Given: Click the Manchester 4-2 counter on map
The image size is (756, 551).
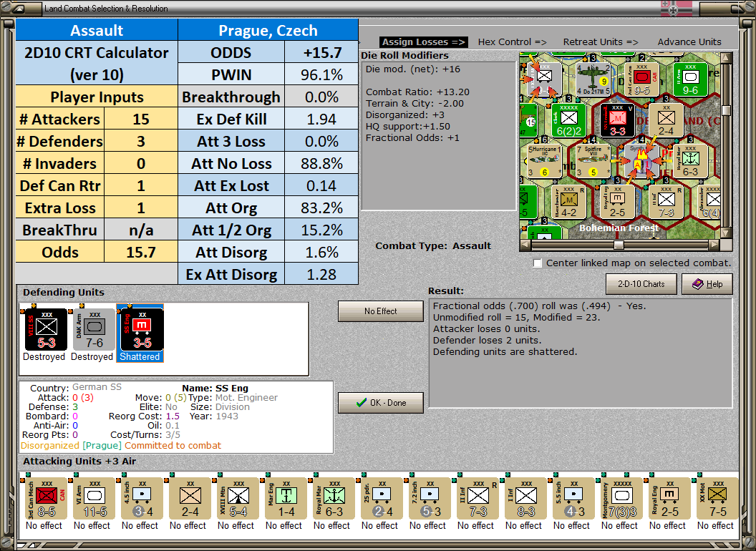Looking at the screenshot, I should (569, 202).
